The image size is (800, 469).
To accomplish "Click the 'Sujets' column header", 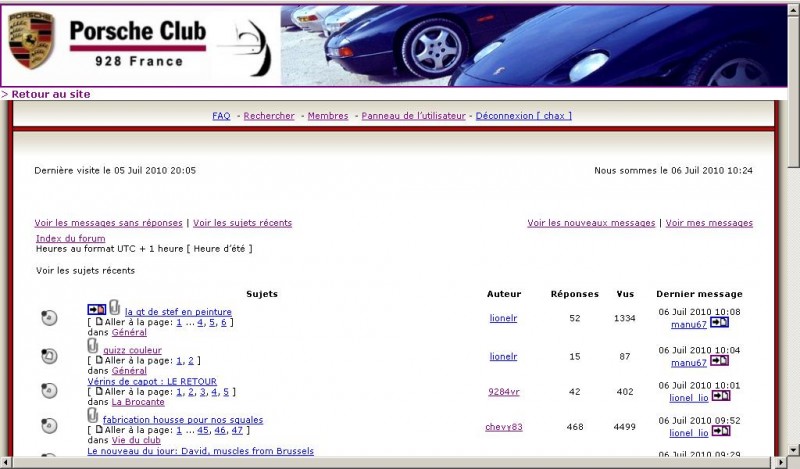I will coord(262,294).
